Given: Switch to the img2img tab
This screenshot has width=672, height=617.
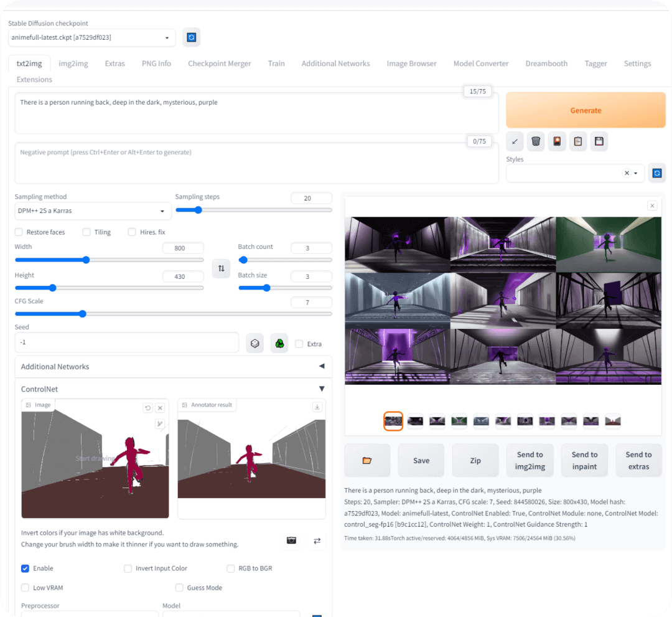Looking at the screenshot, I should (x=73, y=64).
